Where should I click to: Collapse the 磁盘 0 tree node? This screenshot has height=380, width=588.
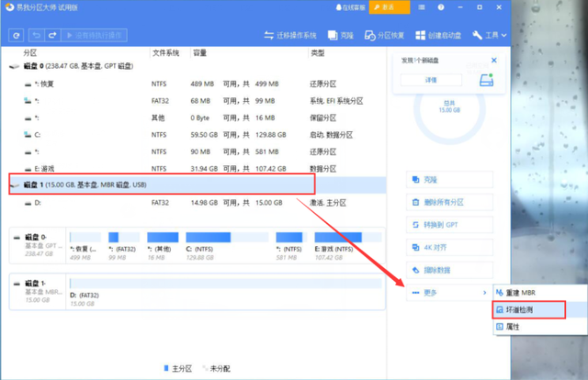click(12, 67)
